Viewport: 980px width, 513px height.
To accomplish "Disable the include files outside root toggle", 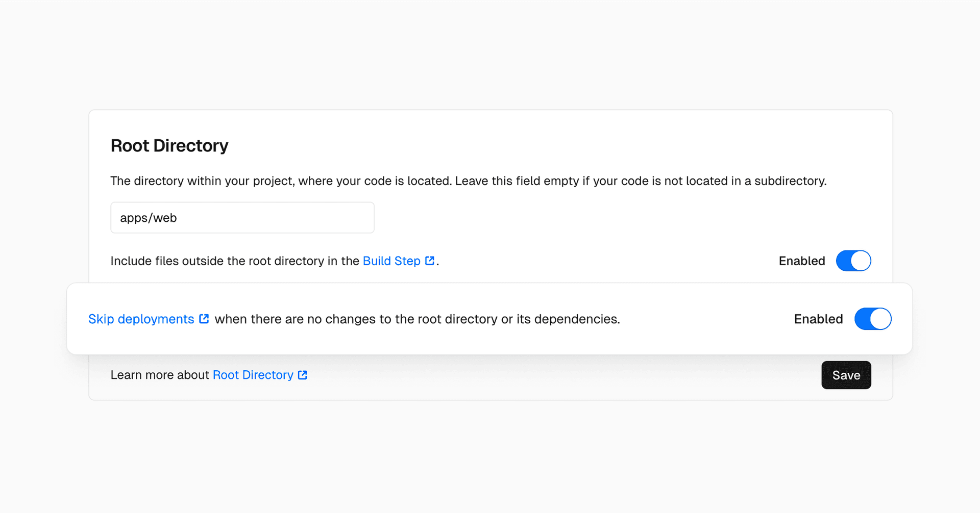I will pos(853,261).
